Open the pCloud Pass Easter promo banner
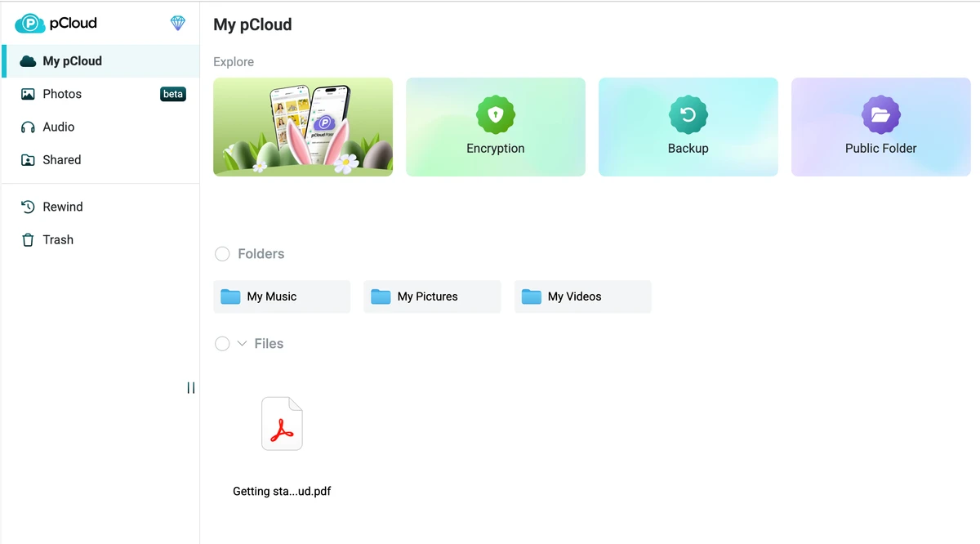The width and height of the screenshot is (980, 544). 303,127
